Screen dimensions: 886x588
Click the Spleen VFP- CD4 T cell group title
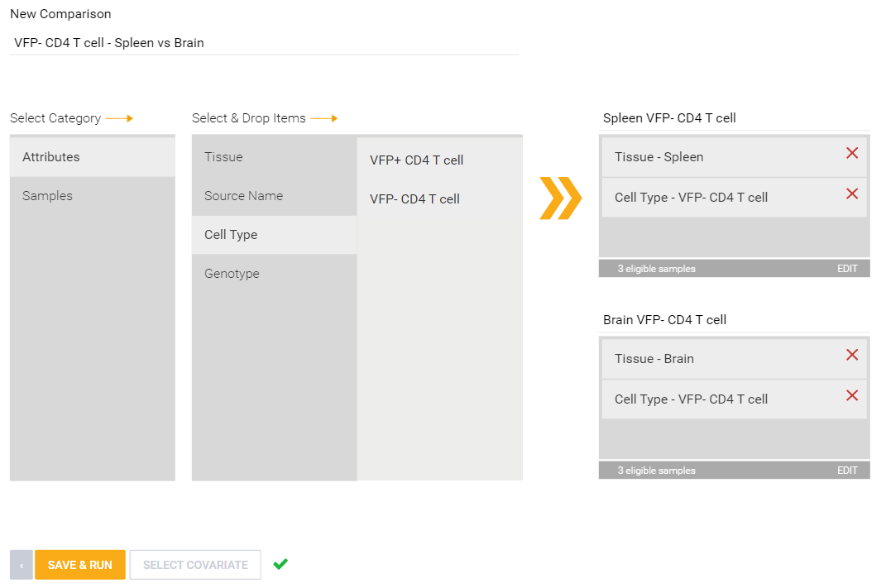pos(669,118)
